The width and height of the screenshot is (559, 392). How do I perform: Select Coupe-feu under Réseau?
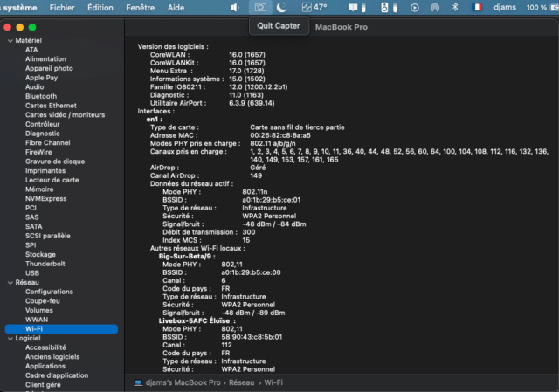(43, 301)
